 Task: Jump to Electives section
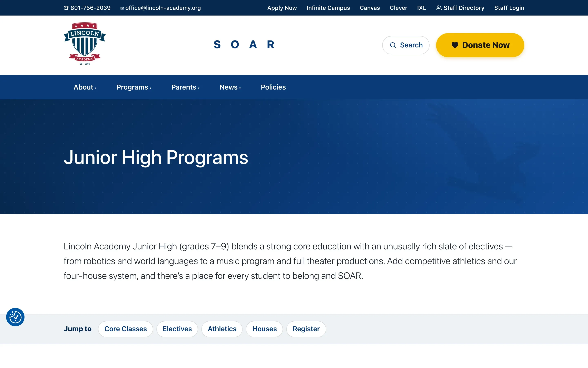pyautogui.click(x=177, y=329)
